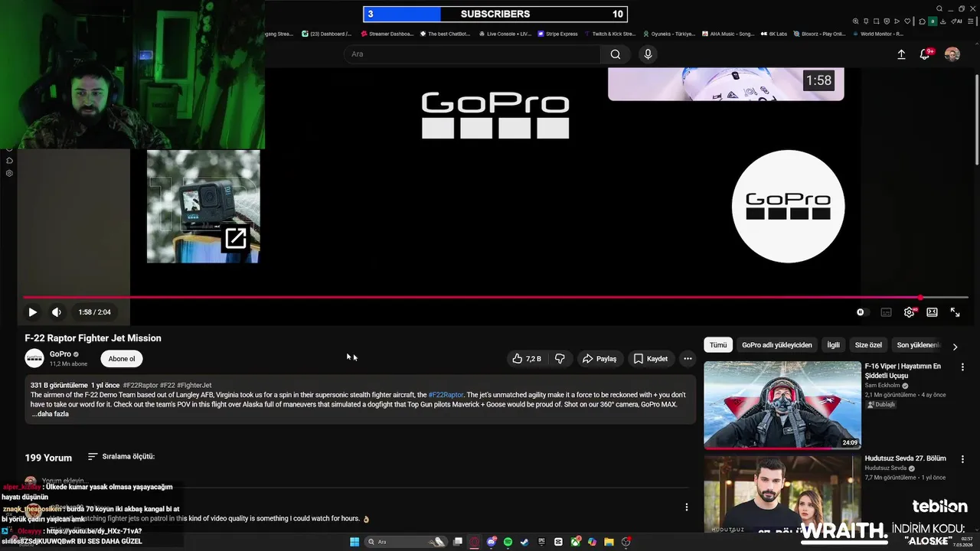Open CapCut from taskbar
The height and width of the screenshot is (551, 980).
coord(558,542)
